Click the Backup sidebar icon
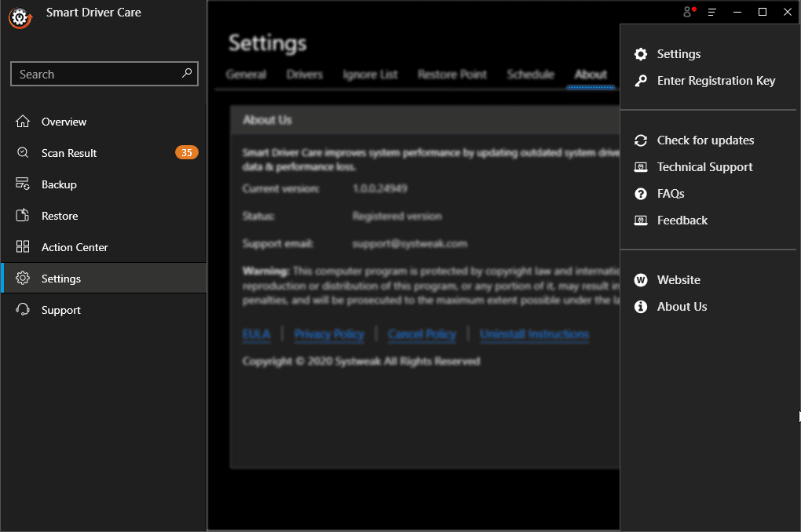801x532 pixels. (x=23, y=184)
